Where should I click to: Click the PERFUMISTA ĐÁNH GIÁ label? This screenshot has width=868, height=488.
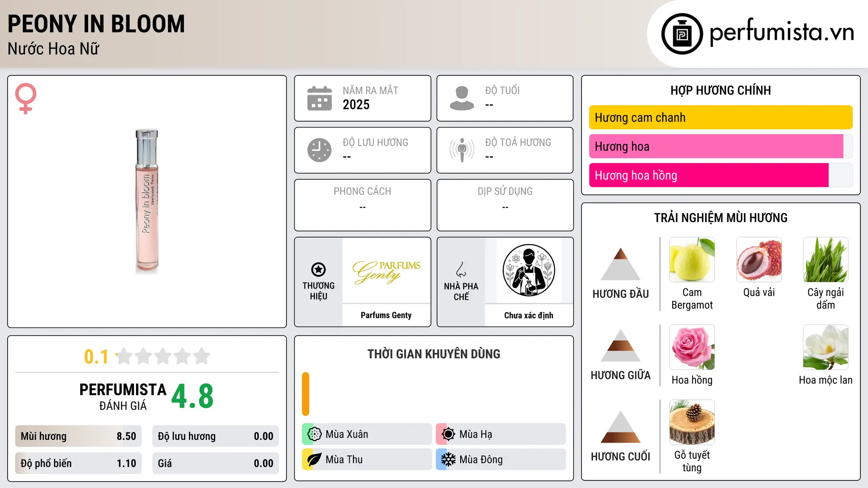click(123, 396)
